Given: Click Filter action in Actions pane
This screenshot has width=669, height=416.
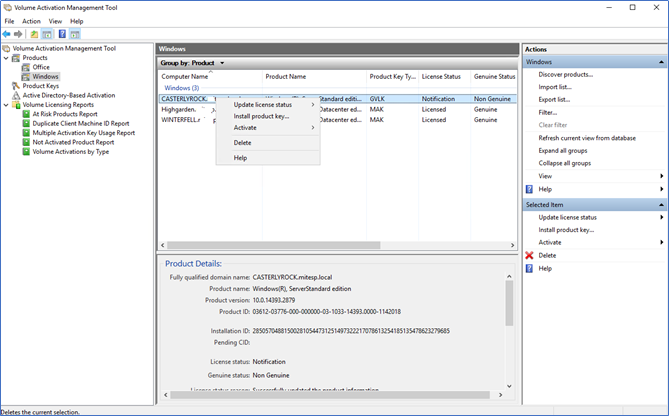Looking at the screenshot, I should pos(547,113).
